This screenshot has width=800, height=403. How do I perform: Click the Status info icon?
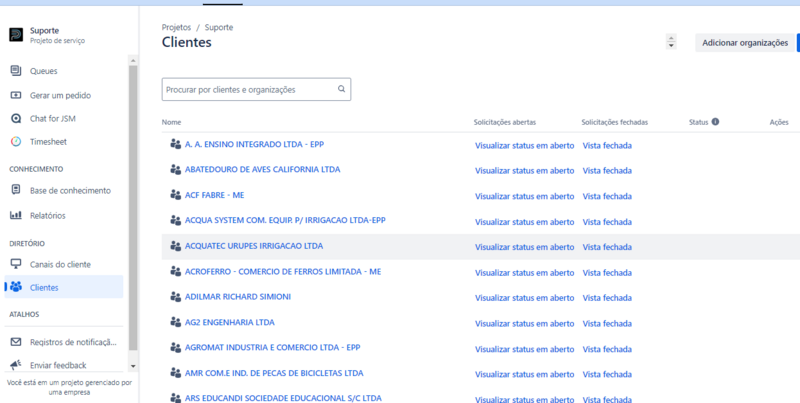(715, 122)
